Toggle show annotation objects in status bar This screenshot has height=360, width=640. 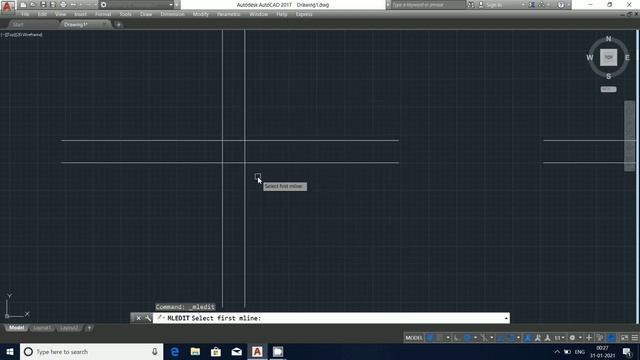pyautogui.click(x=527, y=338)
